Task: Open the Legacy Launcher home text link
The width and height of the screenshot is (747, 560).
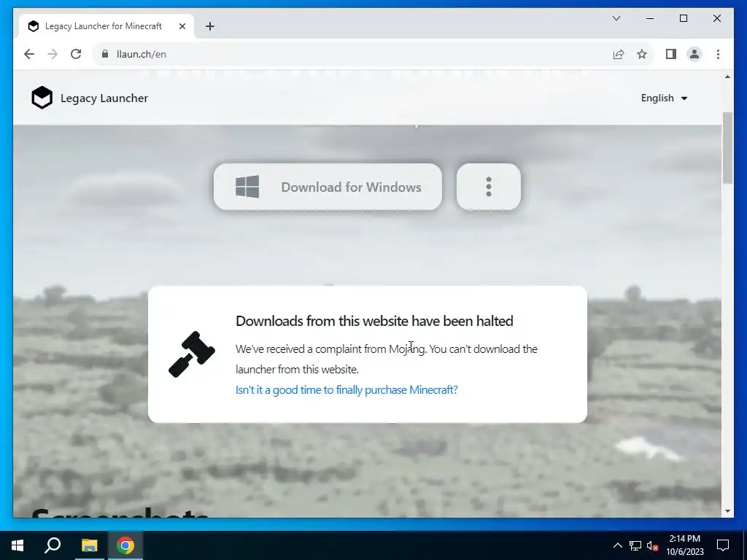Action: (x=104, y=98)
